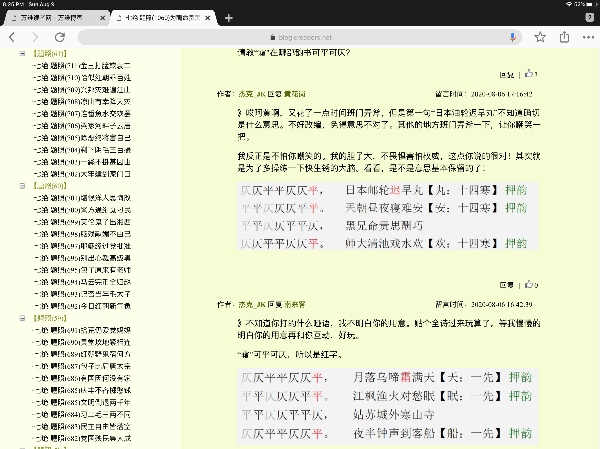Open author 杰克_JK in the 16:16 comment
Viewport: 600px width, 449px height.
pyautogui.click(x=252, y=94)
